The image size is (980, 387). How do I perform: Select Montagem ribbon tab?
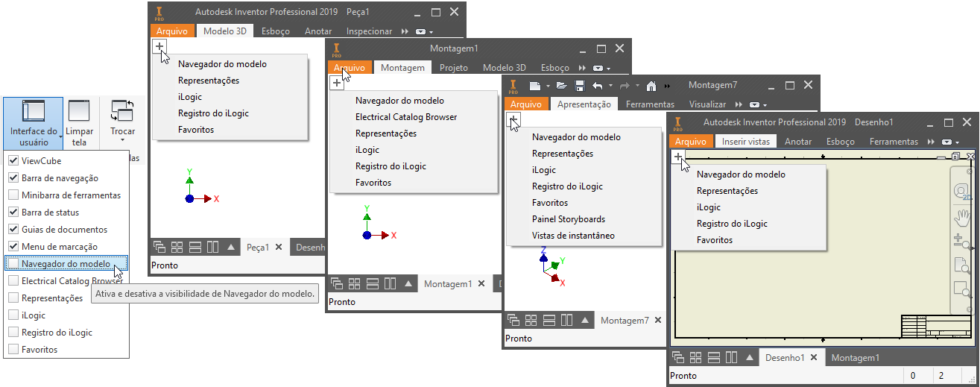402,68
